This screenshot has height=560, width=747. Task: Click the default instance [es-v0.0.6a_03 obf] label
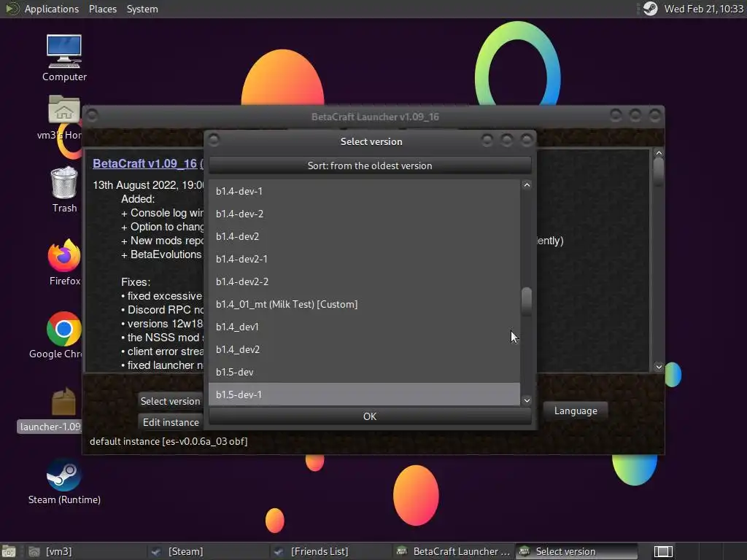(x=169, y=441)
